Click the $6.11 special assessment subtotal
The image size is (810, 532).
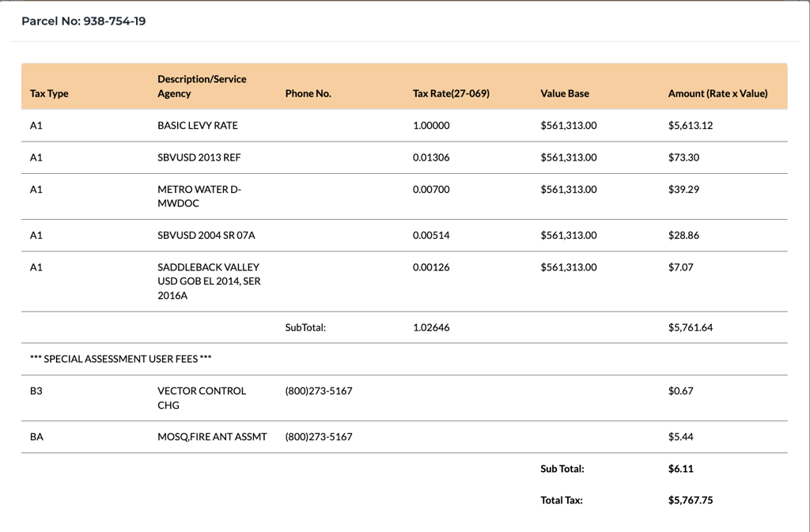click(x=680, y=469)
